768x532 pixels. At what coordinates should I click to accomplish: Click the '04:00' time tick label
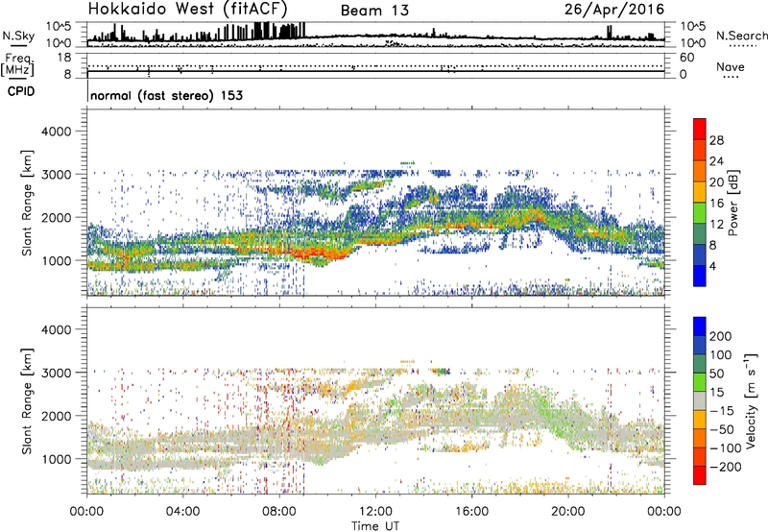point(182,512)
